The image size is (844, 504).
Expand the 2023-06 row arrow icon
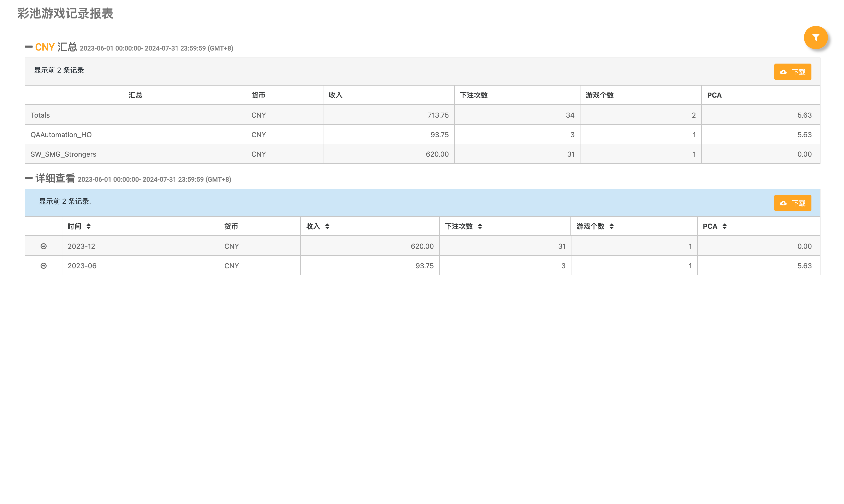coord(44,266)
